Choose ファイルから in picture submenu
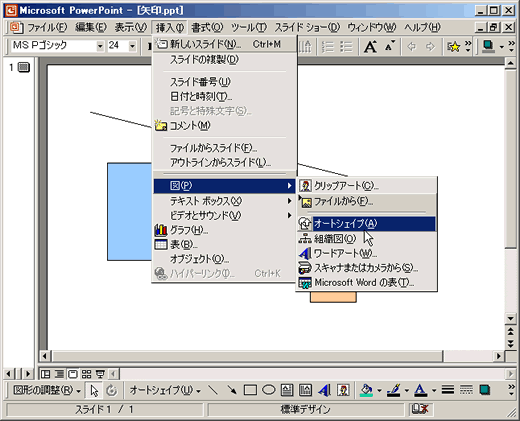 [366, 201]
